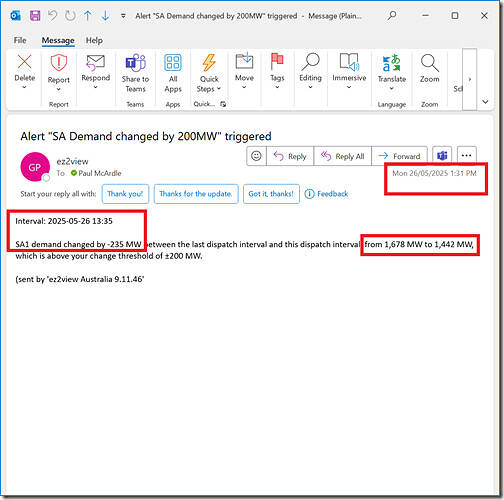This screenshot has height=500, width=504.
Task: Expand the Move dropdown arrow
Action: [244, 87]
